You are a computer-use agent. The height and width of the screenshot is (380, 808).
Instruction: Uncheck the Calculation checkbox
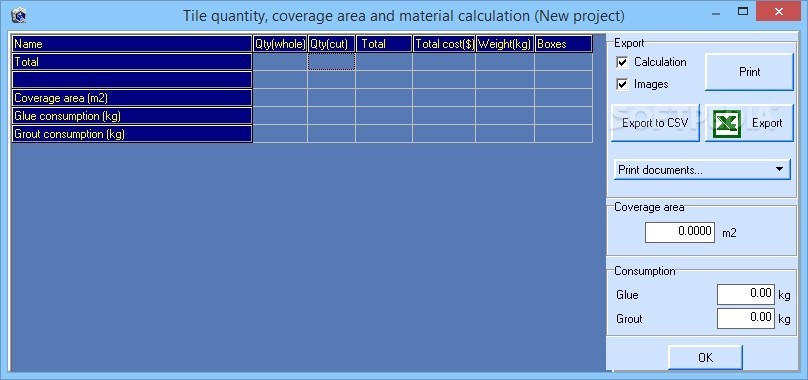(622, 62)
